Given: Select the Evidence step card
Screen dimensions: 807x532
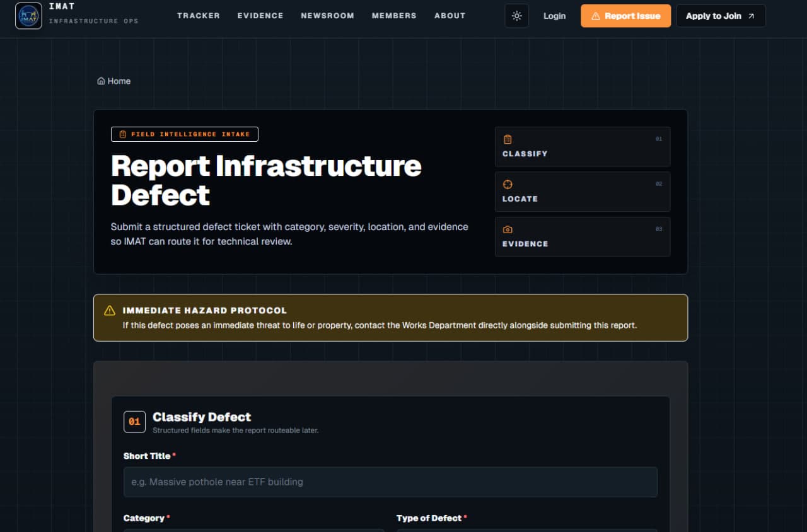Looking at the screenshot, I should click(x=583, y=237).
